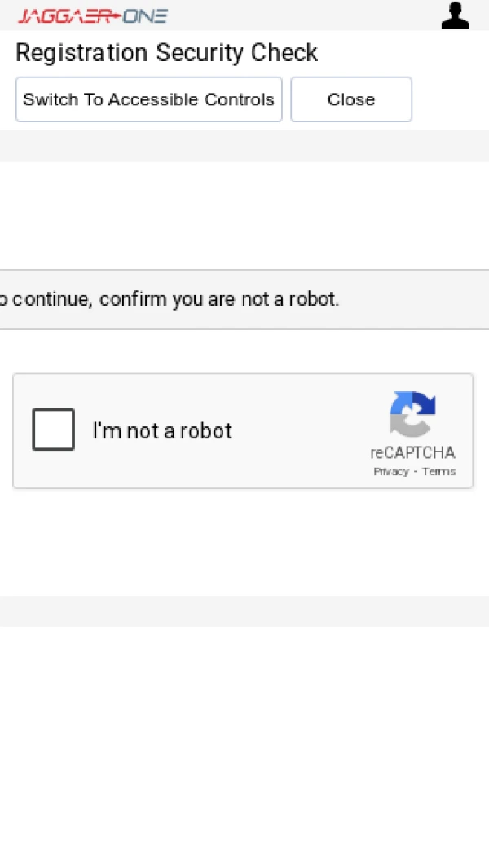Click the gray bar below the header buttons
Image resolution: width=489 pixels, height=868 pixels.
(x=244, y=146)
